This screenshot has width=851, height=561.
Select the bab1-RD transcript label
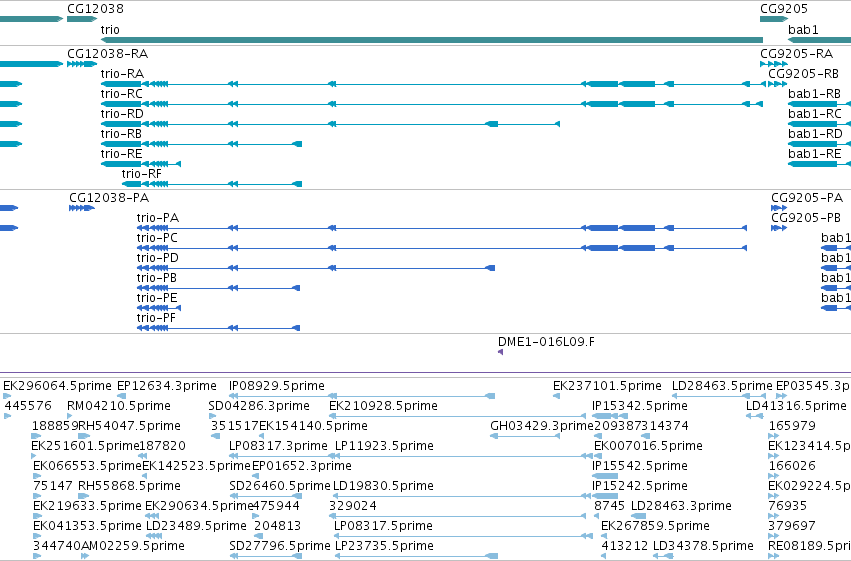(815, 134)
